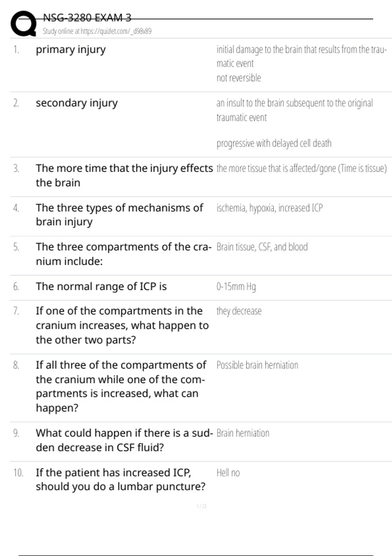Click item number 10 label
This screenshot has width=392, height=556.
click(18, 473)
